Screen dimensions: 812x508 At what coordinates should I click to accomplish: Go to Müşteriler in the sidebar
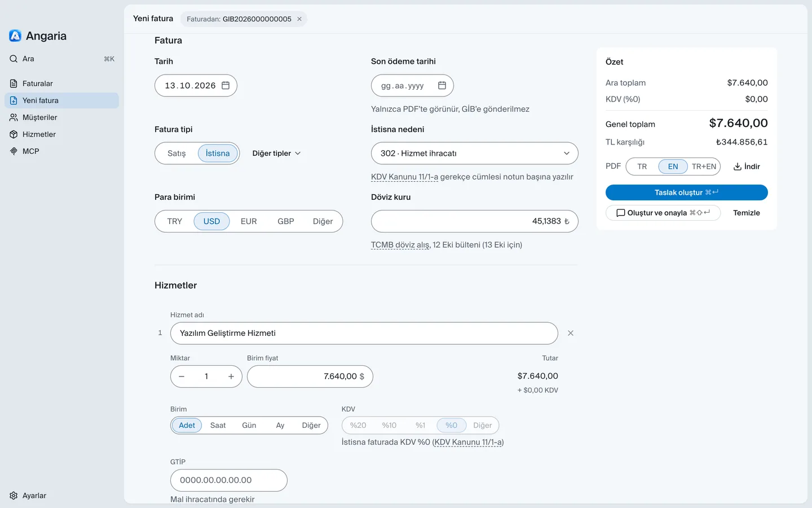point(62,117)
